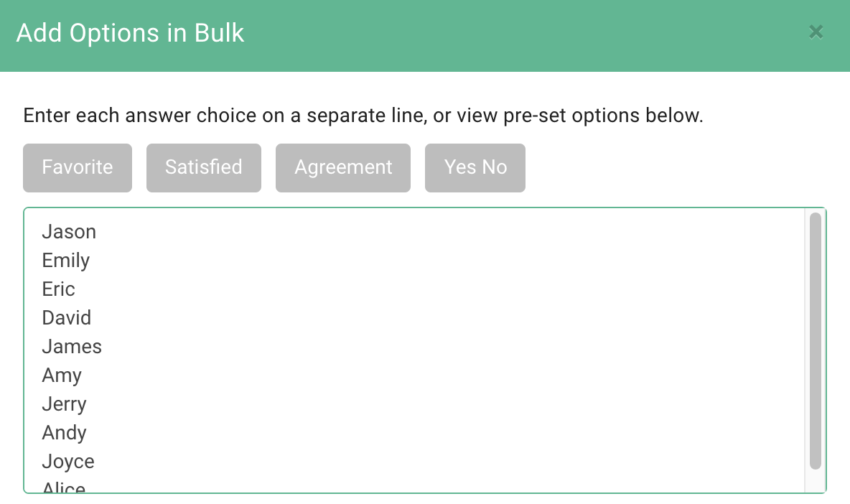This screenshot has height=504, width=850.
Task: Place cursor on the Amy line
Action: point(62,375)
